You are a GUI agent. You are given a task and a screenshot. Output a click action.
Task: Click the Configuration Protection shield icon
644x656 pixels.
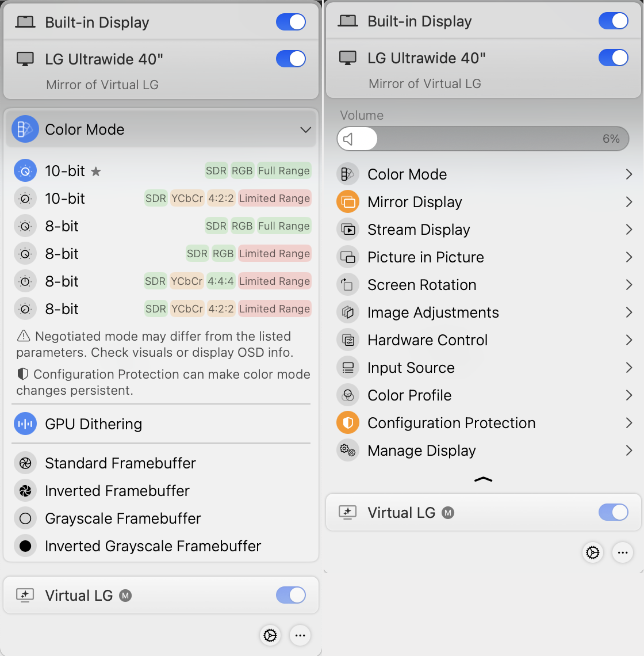[348, 423]
